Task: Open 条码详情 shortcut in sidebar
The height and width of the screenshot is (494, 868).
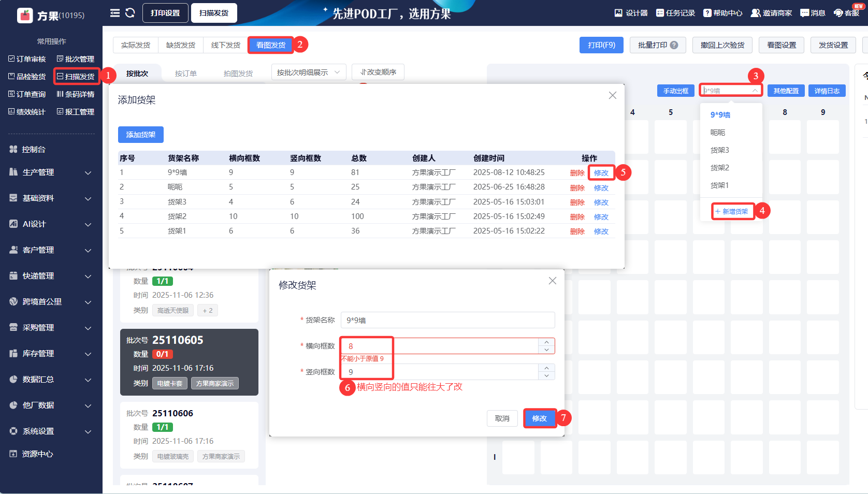Action: pos(76,94)
